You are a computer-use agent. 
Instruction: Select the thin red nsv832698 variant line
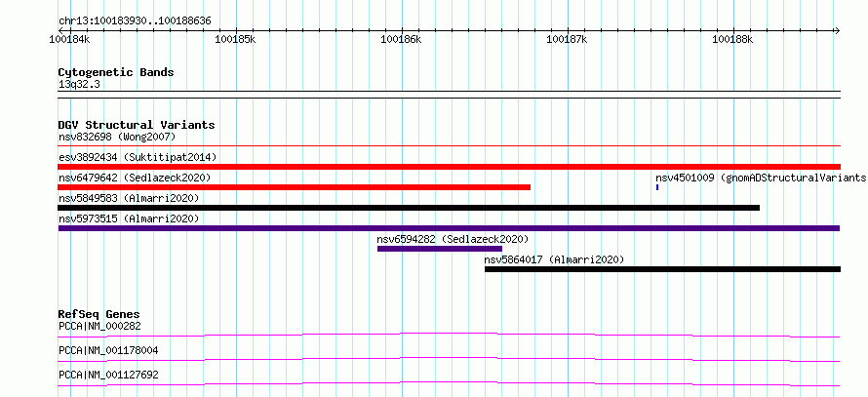[x=449, y=146]
